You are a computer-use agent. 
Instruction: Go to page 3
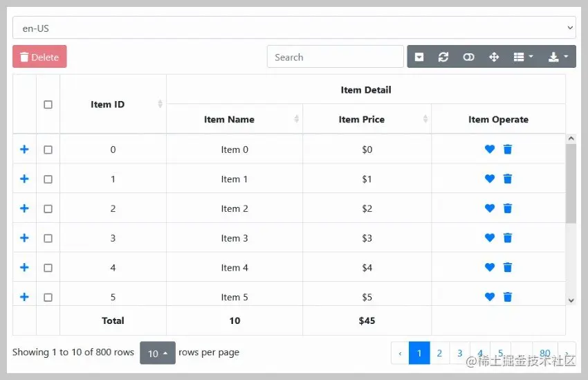tap(460, 353)
